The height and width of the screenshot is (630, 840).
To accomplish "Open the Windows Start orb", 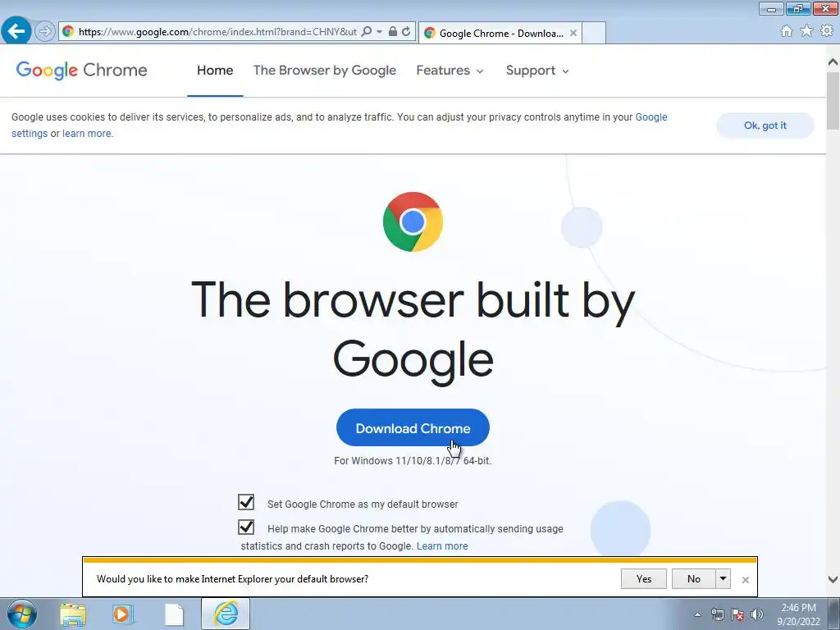I will pos(22,614).
